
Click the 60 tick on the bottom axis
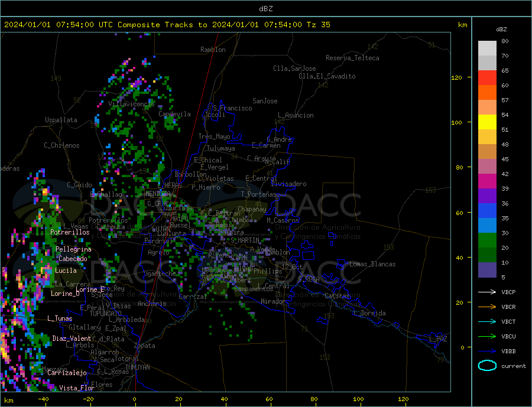(x=269, y=399)
